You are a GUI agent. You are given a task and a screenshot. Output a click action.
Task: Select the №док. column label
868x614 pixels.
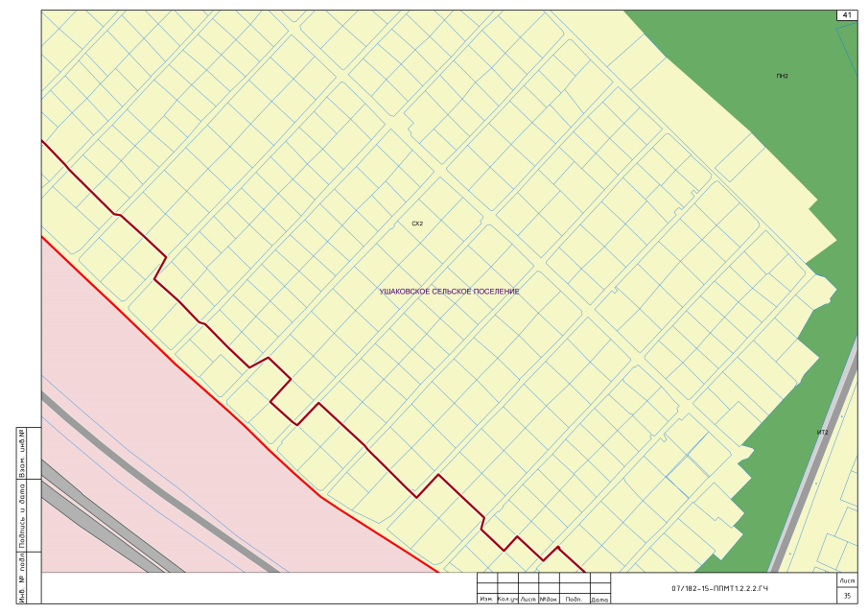tap(550, 599)
